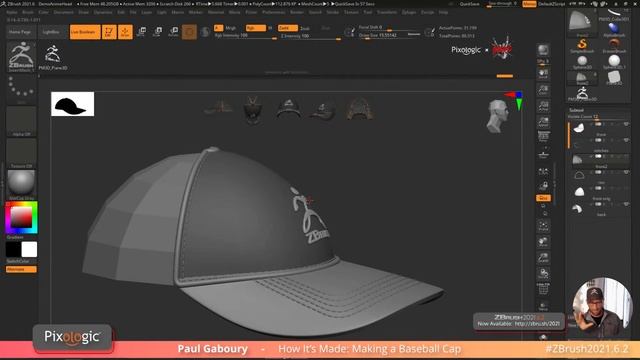Select the EraserBrush tool in Tool palette
Viewport: 640px width, 360px height.
[x=614, y=45]
